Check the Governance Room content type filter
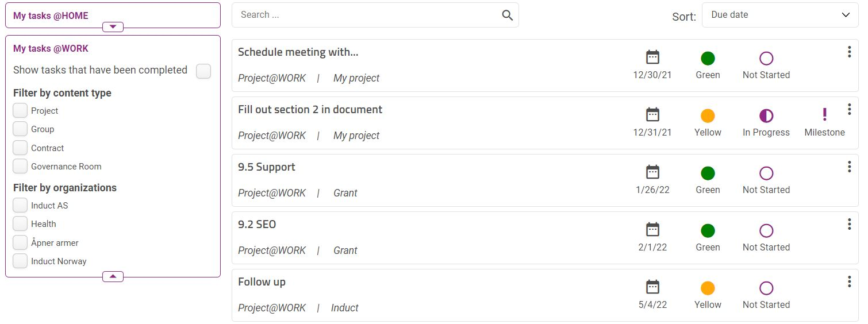 [x=20, y=166]
